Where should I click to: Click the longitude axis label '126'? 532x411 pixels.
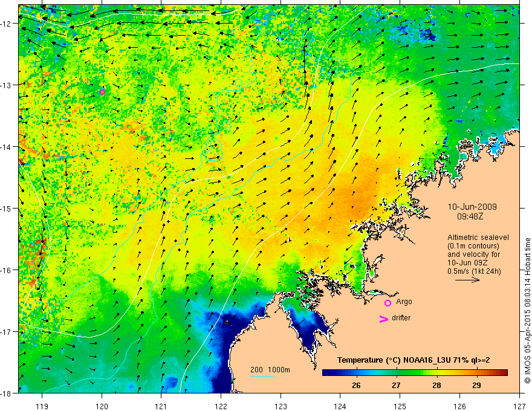click(459, 406)
